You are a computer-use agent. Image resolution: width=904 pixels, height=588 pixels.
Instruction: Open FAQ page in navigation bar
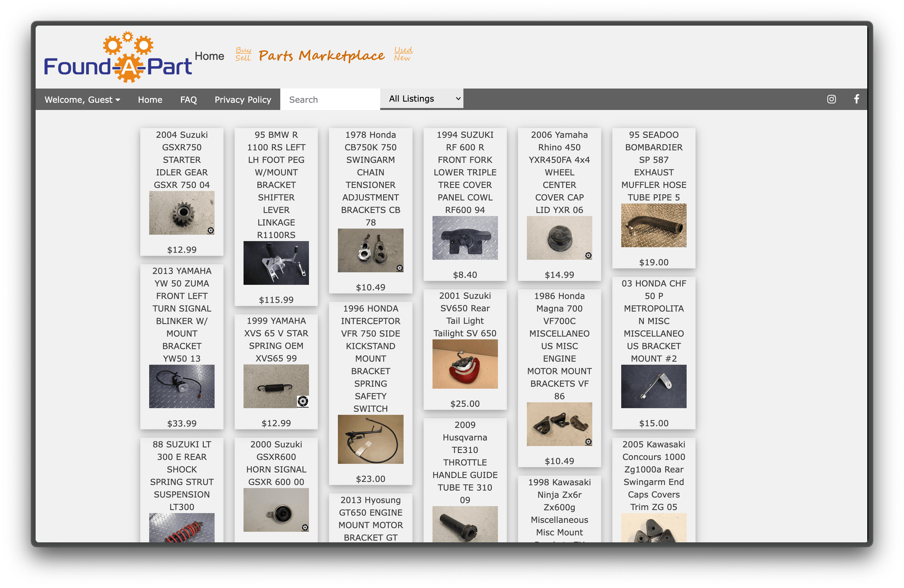click(x=188, y=99)
